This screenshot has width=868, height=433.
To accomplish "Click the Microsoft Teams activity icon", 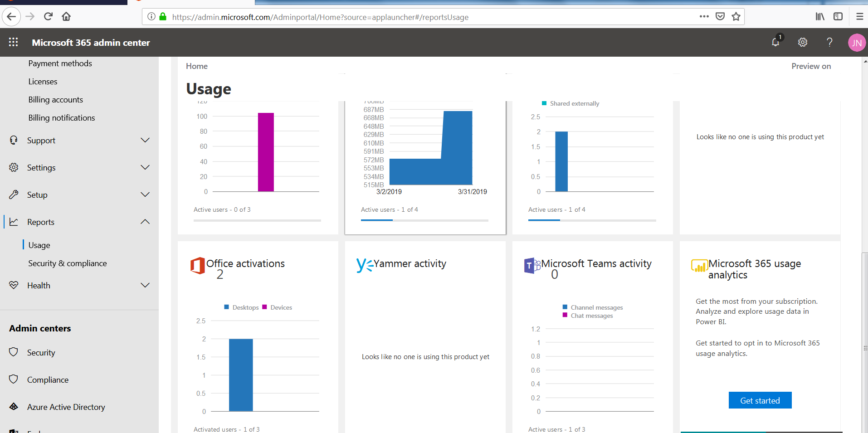I will pyautogui.click(x=532, y=265).
